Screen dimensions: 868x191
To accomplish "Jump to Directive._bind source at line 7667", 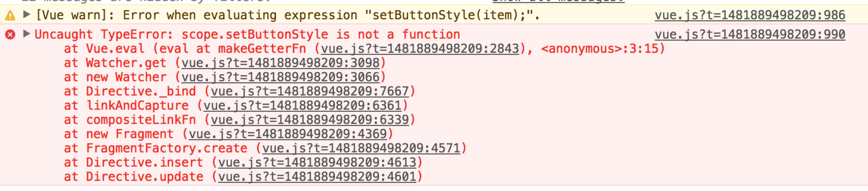I will click(x=310, y=91).
